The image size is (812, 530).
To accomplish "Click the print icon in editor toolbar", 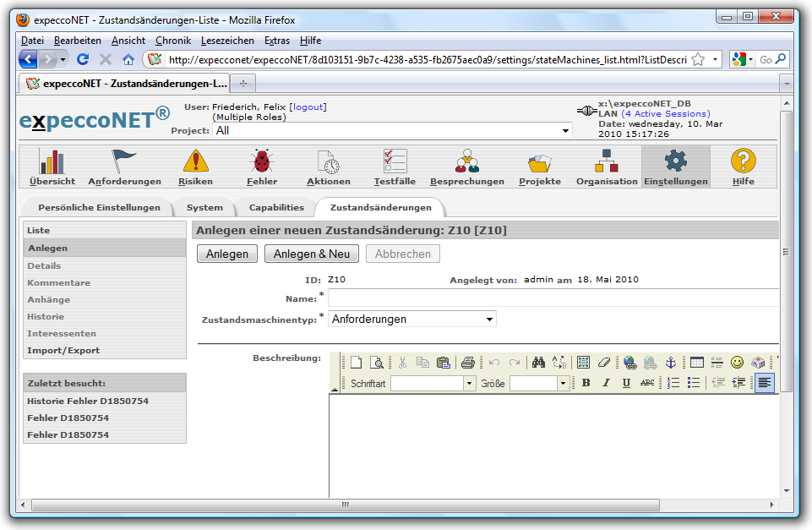I will coord(467,363).
